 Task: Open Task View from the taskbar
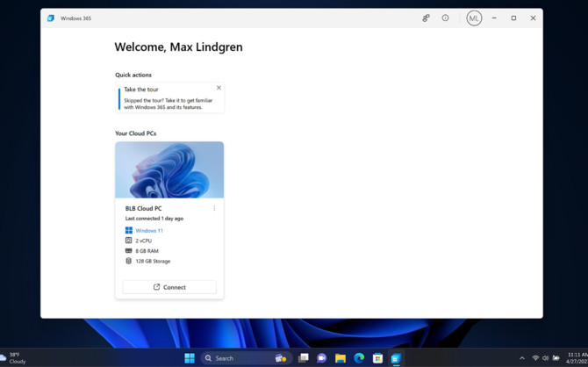click(303, 358)
